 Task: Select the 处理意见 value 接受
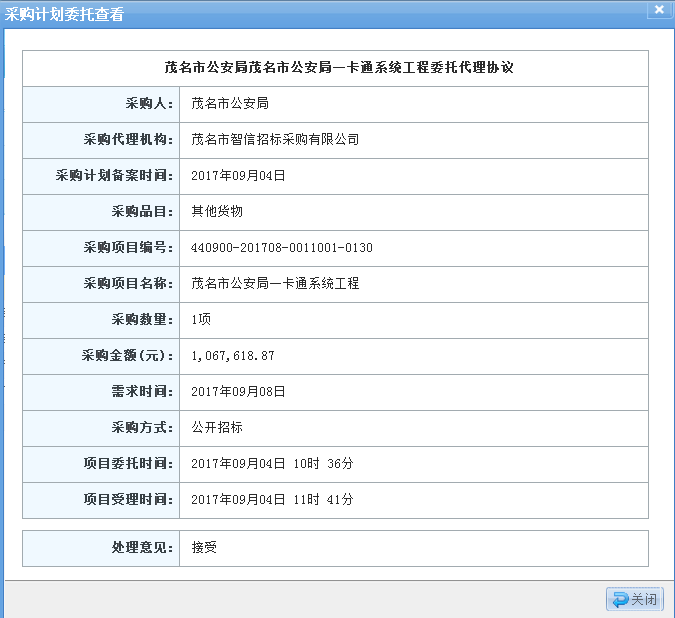204,547
